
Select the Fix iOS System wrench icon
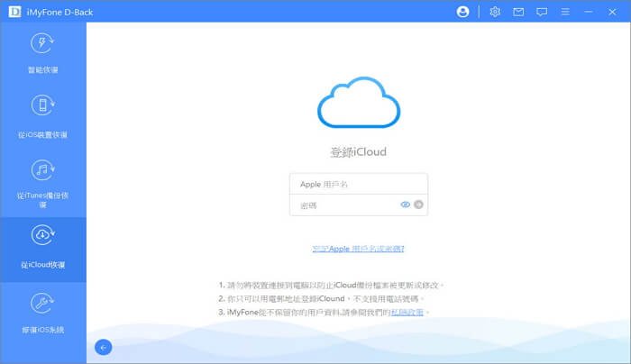click(x=43, y=302)
